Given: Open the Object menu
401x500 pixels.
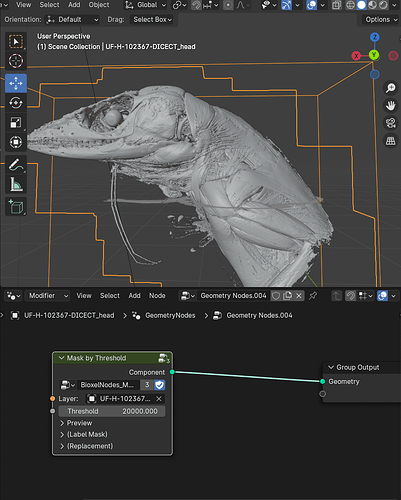Looking at the screenshot, I should coord(99,5).
